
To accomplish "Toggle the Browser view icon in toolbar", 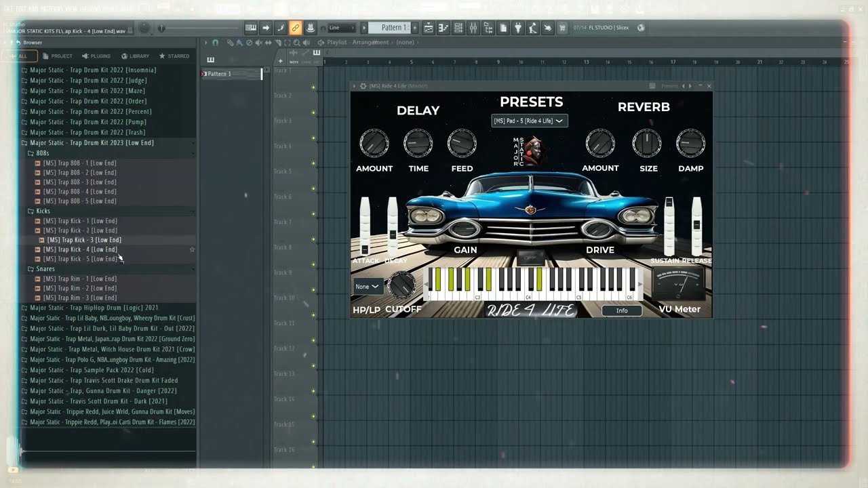I will (x=488, y=28).
